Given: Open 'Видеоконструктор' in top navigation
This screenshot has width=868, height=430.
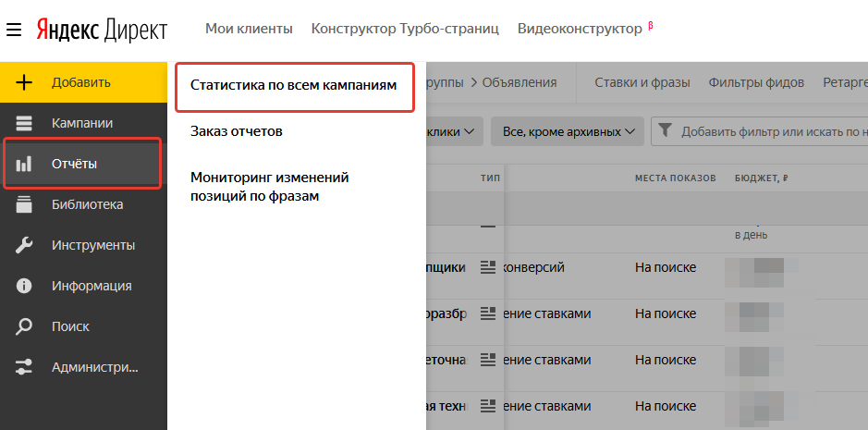Looking at the screenshot, I should click(x=580, y=29).
